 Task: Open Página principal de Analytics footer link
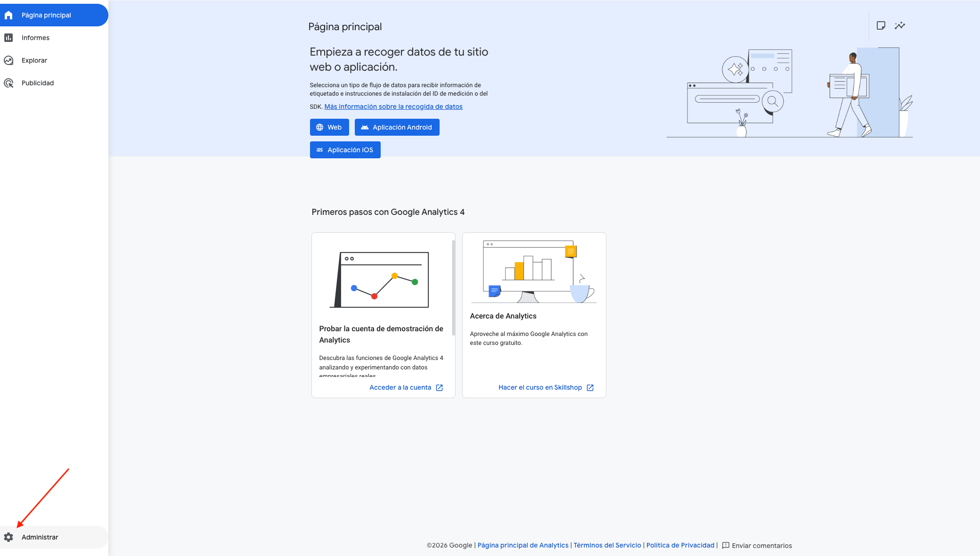(x=523, y=545)
